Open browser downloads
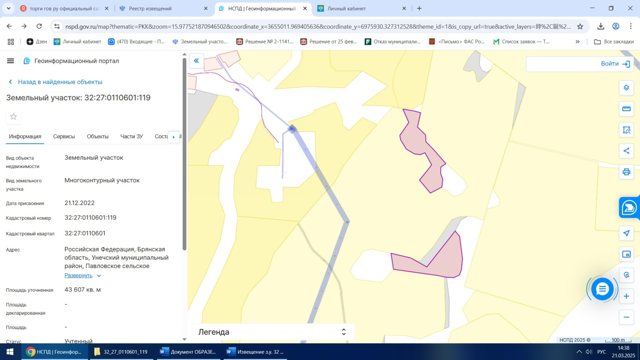 (x=600, y=26)
